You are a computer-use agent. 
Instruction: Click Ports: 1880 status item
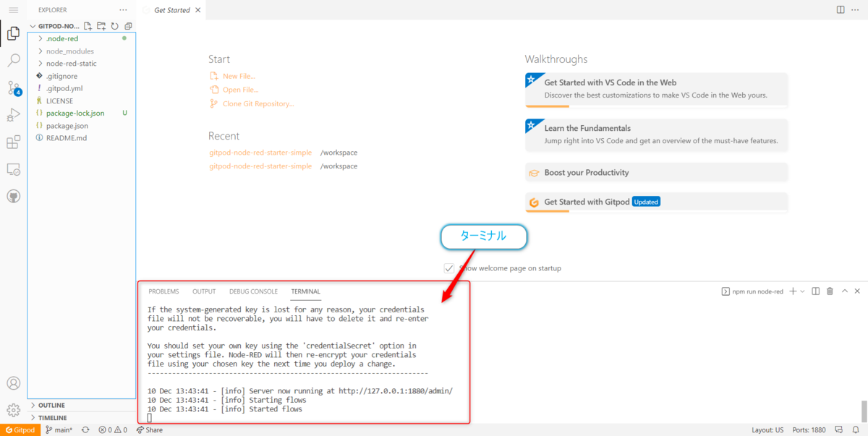[x=809, y=429]
